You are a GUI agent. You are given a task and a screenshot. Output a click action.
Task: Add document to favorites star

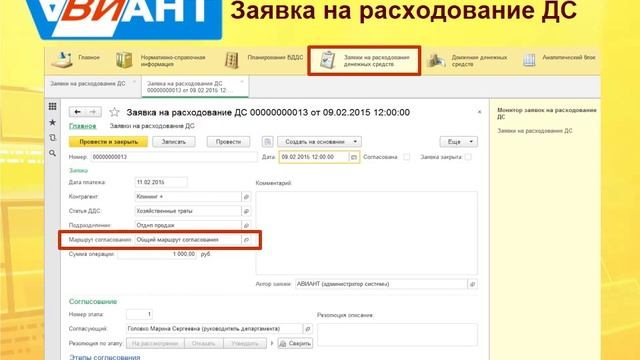coord(114,112)
